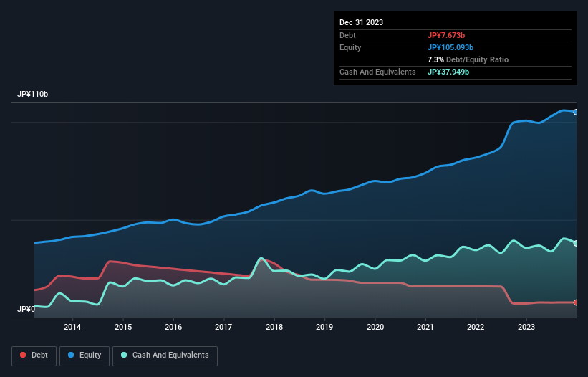
Task: Click the 2023 x-axis year label
Action: pyautogui.click(x=526, y=328)
